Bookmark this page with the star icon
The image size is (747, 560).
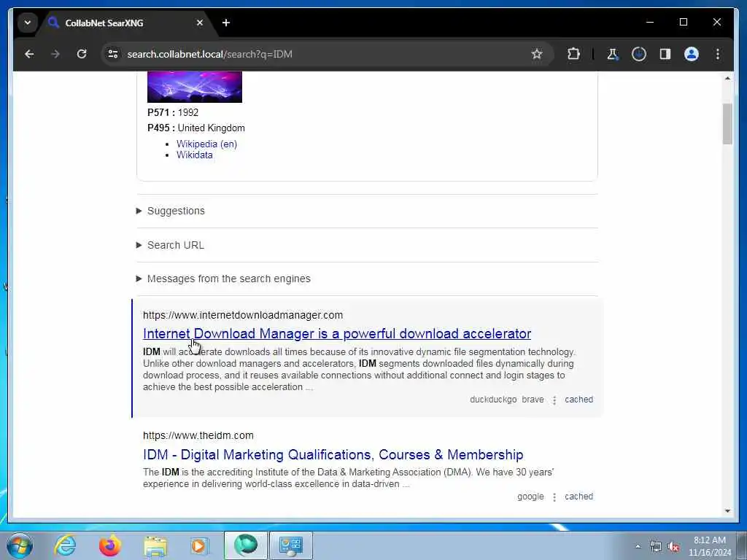537,54
